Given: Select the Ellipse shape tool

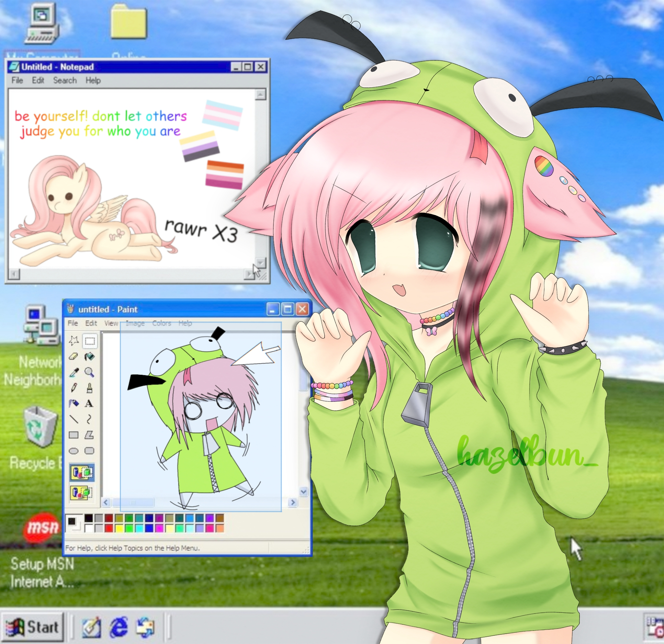Looking at the screenshot, I should 74,451.
